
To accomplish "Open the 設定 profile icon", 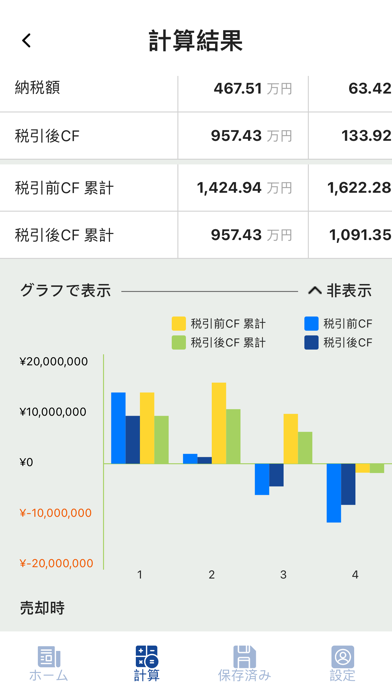I will 343,656.
